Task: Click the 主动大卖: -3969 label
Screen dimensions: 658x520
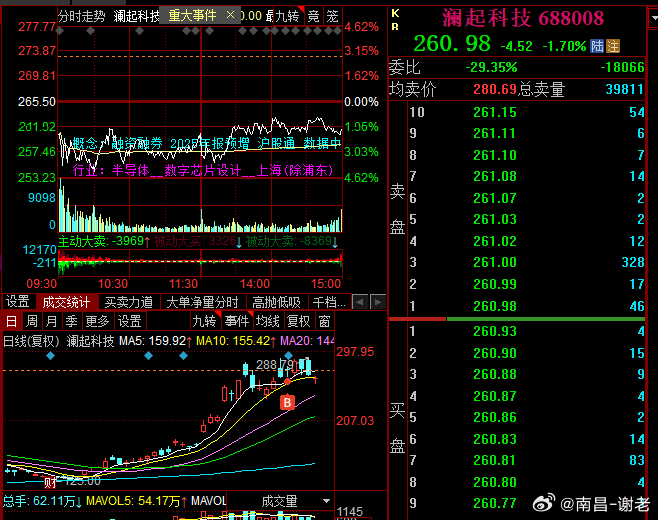Action: (104, 241)
